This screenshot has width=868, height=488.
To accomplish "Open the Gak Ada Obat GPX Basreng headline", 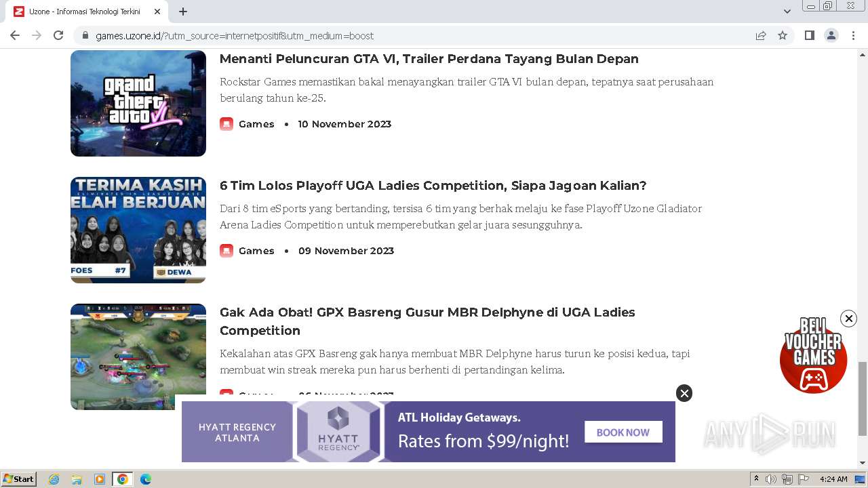I will [427, 321].
